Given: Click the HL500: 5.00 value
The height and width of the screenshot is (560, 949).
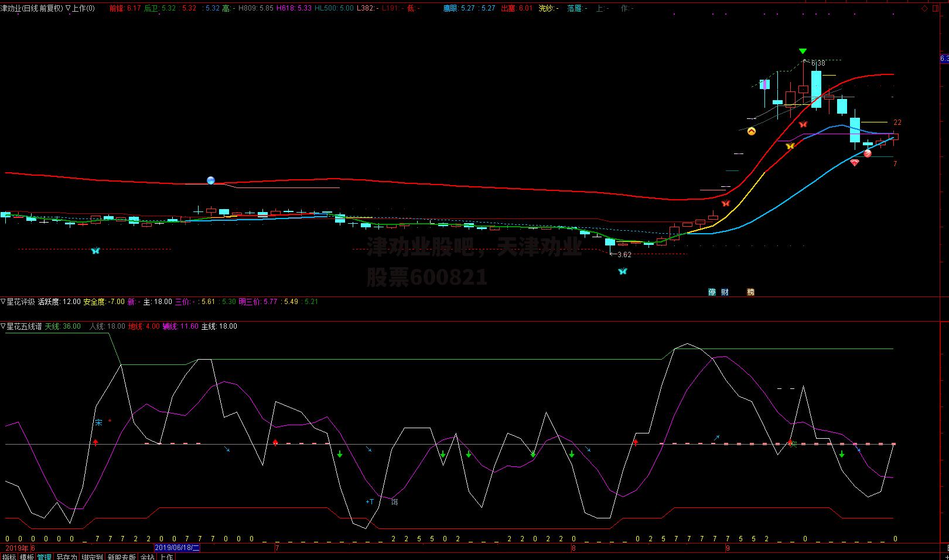Looking at the screenshot, I should coord(334,8).
